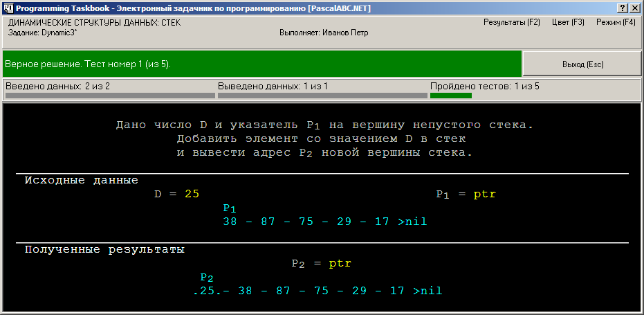
Task: Click the Выполняет: Иванов Петр label
Action: tap(324, 33)
